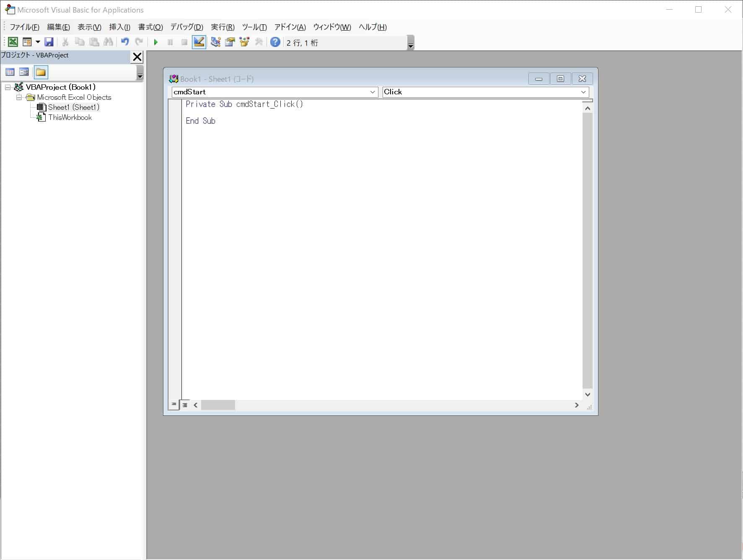Open the アドイン(A) menu
The height and width of the screenshot is (560, 743).
290,27
